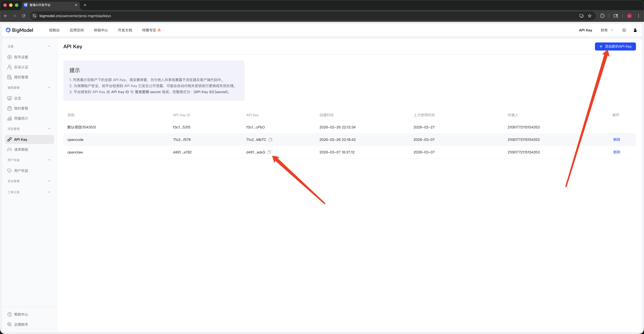Open the user profile icon
This screenshot has height=334, width=644.
click(x=635, y=30)
